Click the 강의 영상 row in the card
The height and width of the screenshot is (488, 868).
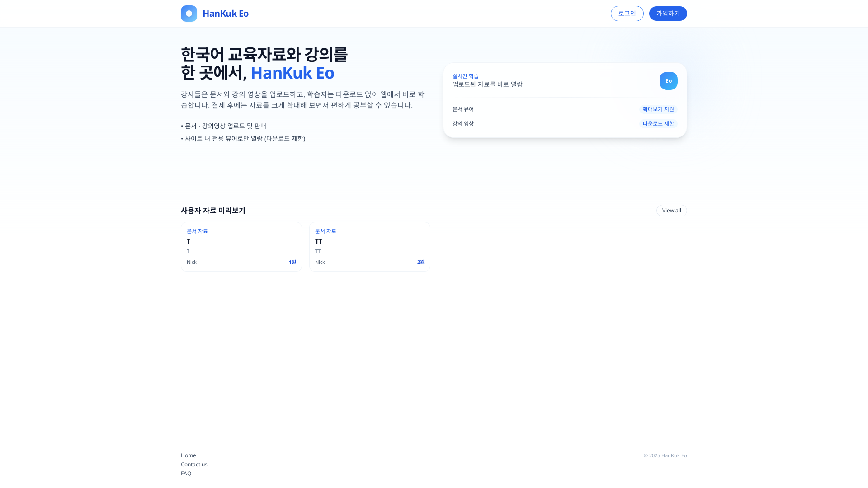462,123
